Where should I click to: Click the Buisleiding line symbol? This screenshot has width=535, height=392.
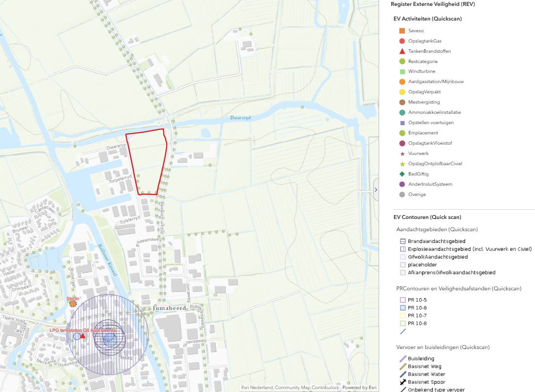click(x=403, y=359)
